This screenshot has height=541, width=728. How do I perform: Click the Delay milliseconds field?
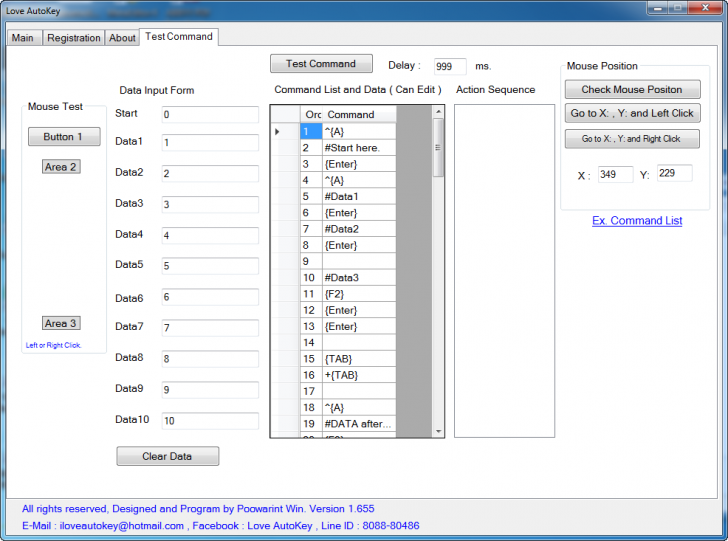tap(449, 66)
